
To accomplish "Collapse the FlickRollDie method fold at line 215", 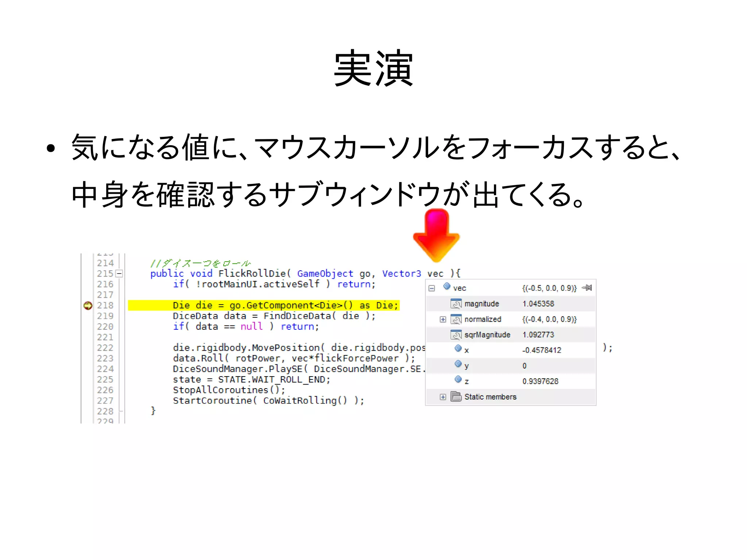I will pyautogui.click(x=119, y=274).
